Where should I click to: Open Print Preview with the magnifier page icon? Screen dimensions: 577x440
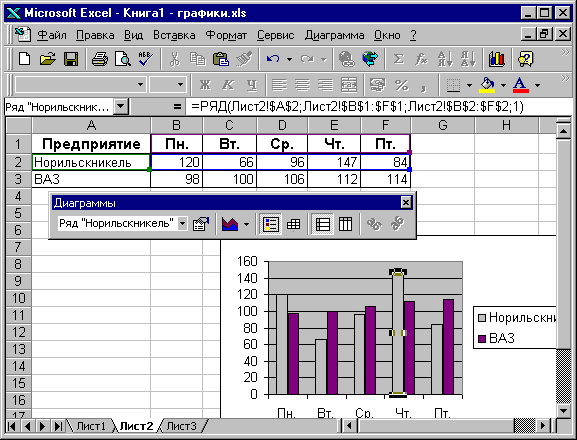tap(123, 59)
